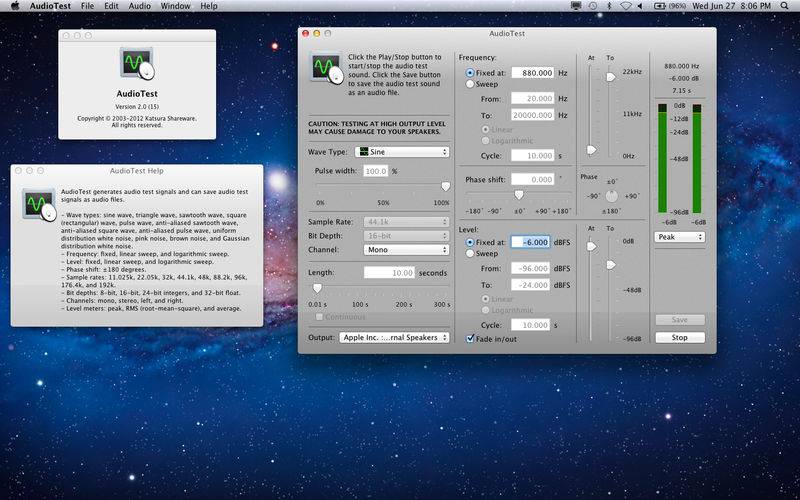The image size is (800, 500).
Task: Click the left green level meter bar
Action: coord(662,159)
